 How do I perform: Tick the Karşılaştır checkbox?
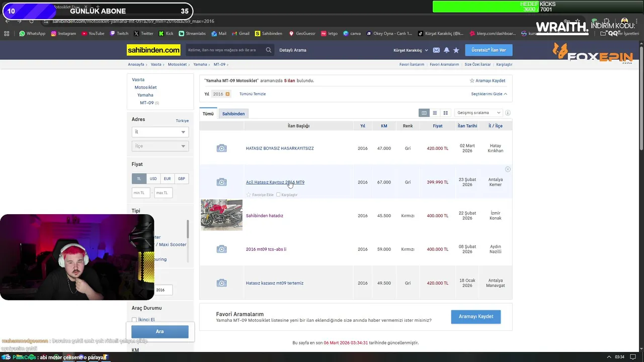click(278, 195)
